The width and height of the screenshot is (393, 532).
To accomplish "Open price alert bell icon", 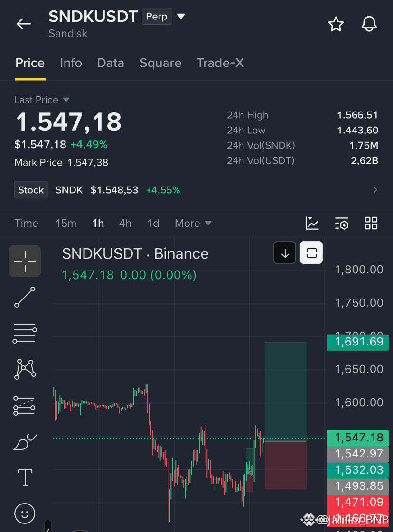I will coord(369,24).
